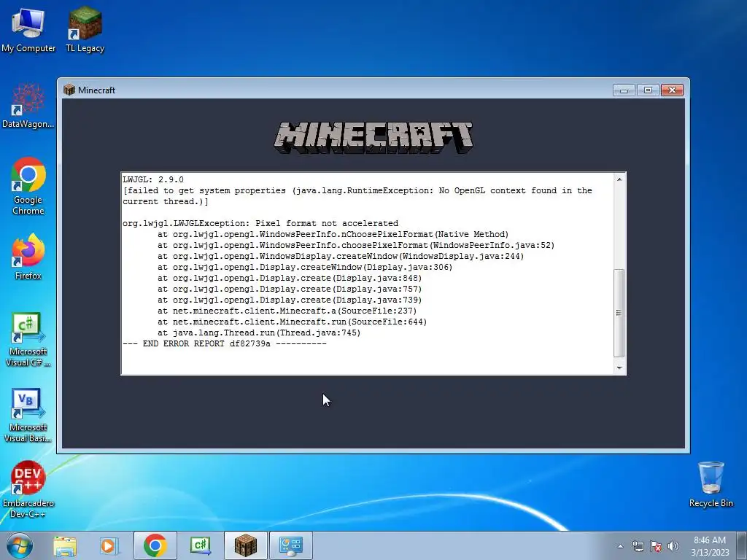This screenshot has width=747, height=560.
Task: Open My Computer desktop icon
Action: [x=28, y=29]
